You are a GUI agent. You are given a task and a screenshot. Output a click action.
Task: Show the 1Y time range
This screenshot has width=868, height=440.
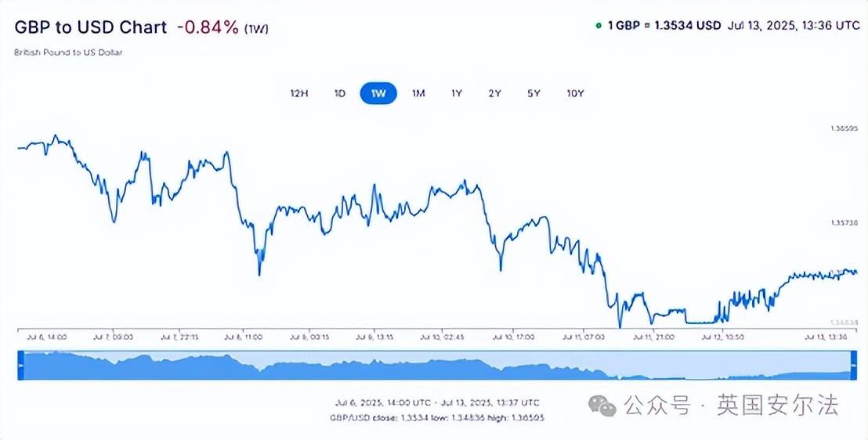457,93
